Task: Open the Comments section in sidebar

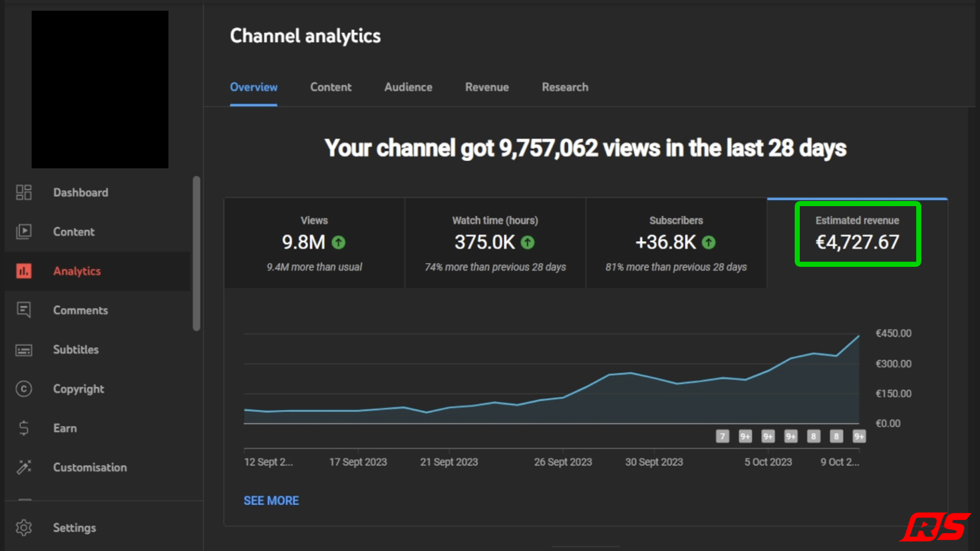Action: coord(97,310)
